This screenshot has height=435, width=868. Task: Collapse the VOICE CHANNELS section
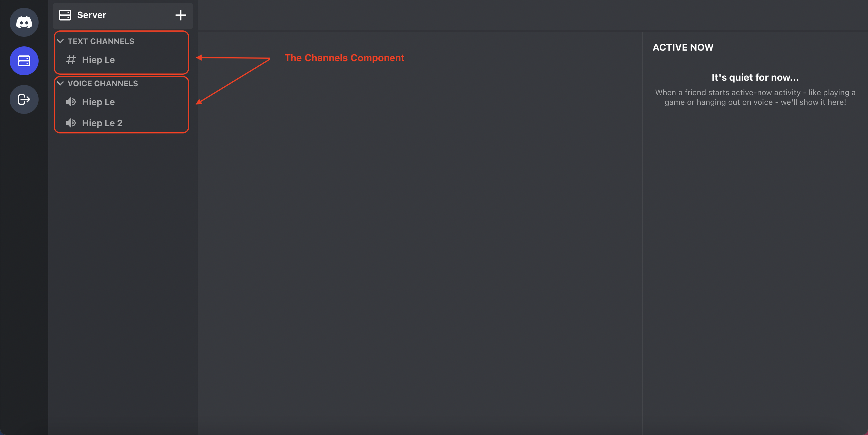coord(61,83)
